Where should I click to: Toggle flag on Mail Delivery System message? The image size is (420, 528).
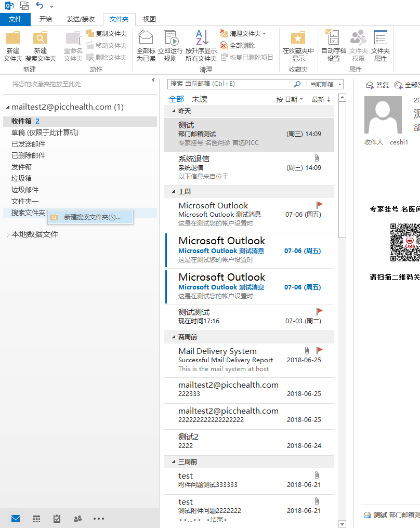point(320,350)
